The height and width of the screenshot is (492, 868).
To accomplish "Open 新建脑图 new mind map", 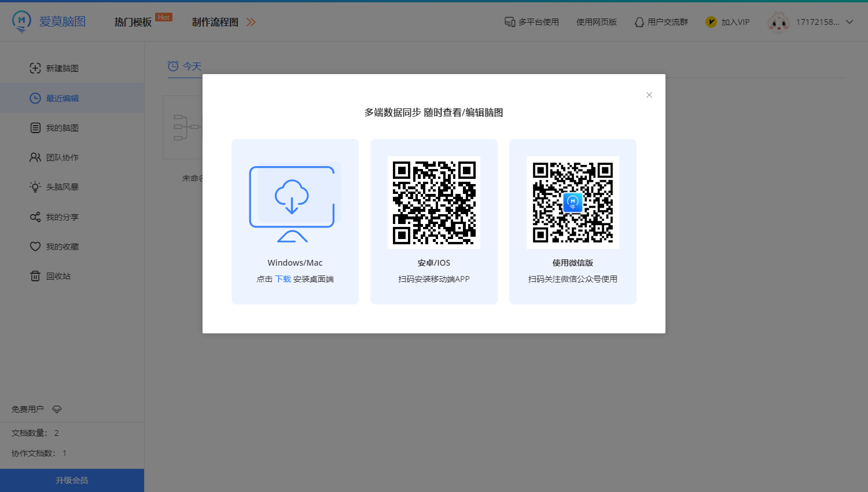I will pos(72,68).
